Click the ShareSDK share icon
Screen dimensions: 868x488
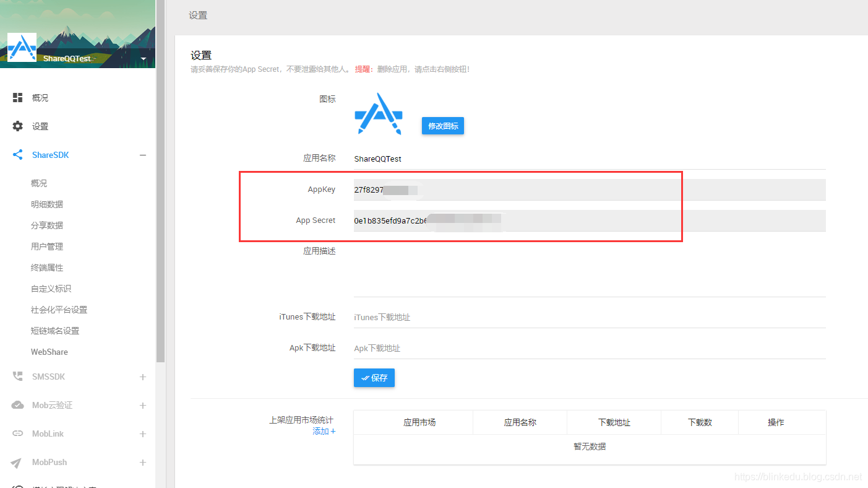[18, 155]
